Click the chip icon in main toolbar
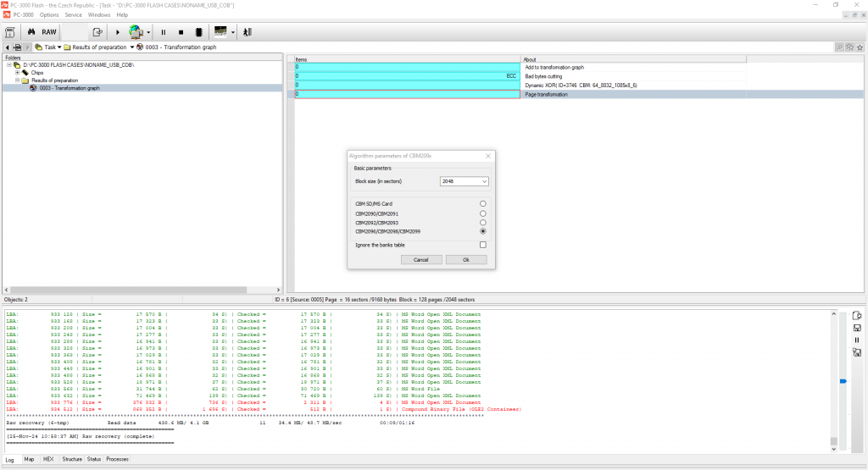This screenshot has height=470, width=868. point(198,32)
